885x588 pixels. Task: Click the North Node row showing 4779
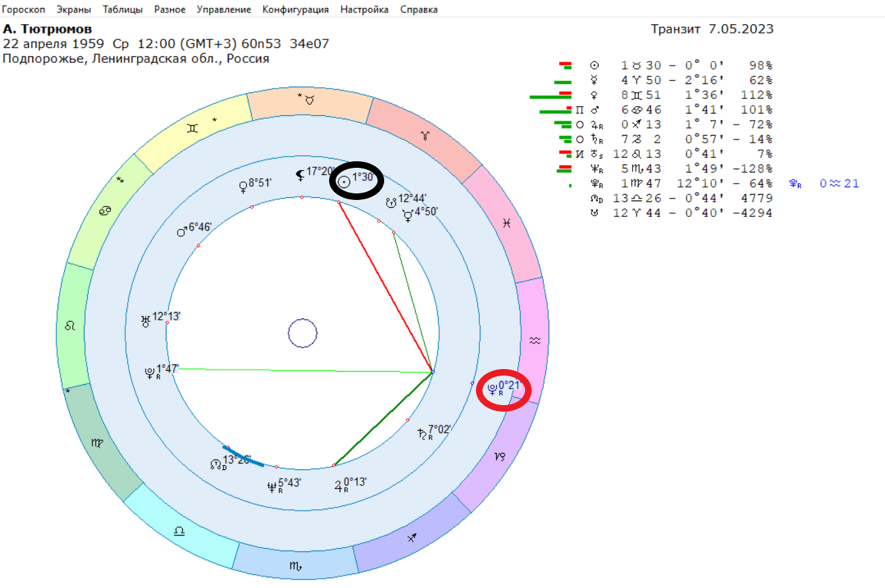[682, 198]
